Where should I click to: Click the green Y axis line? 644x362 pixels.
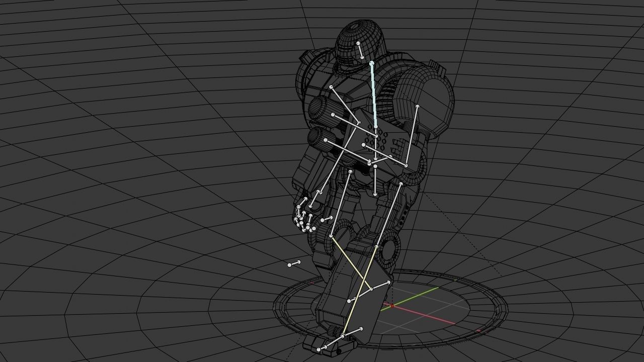coord(410,299)
